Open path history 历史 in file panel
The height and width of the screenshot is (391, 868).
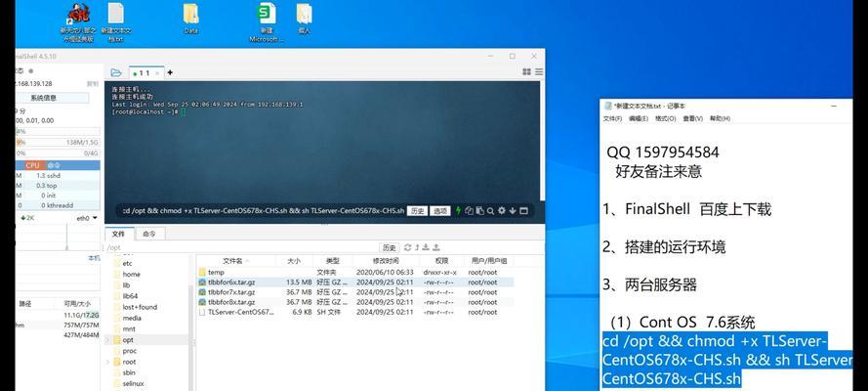click(x=390, y=247)
